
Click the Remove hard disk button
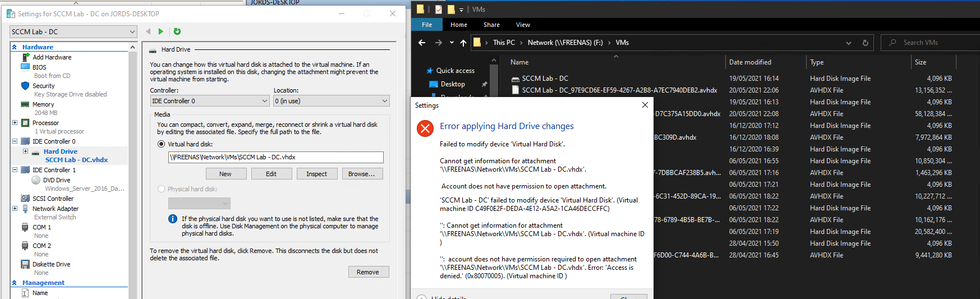[369, 272]
